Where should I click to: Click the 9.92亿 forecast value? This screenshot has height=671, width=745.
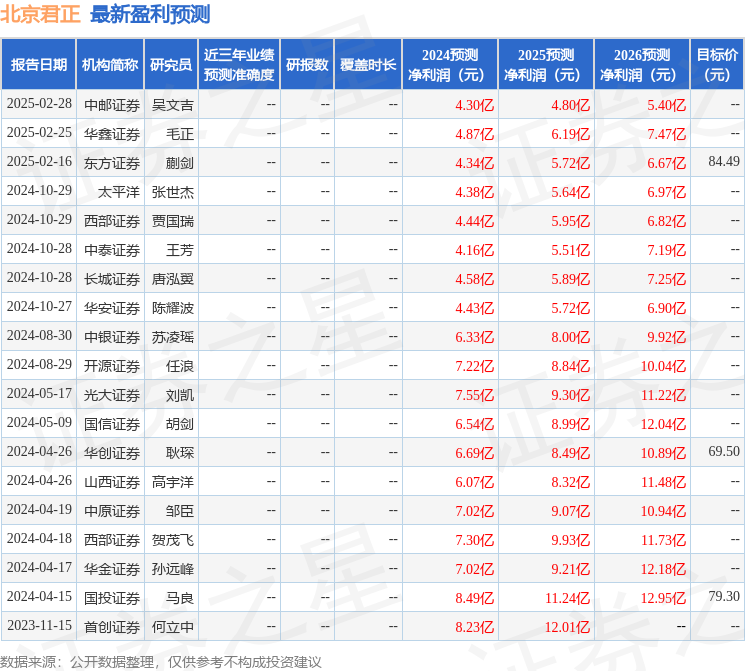(667, 337)
